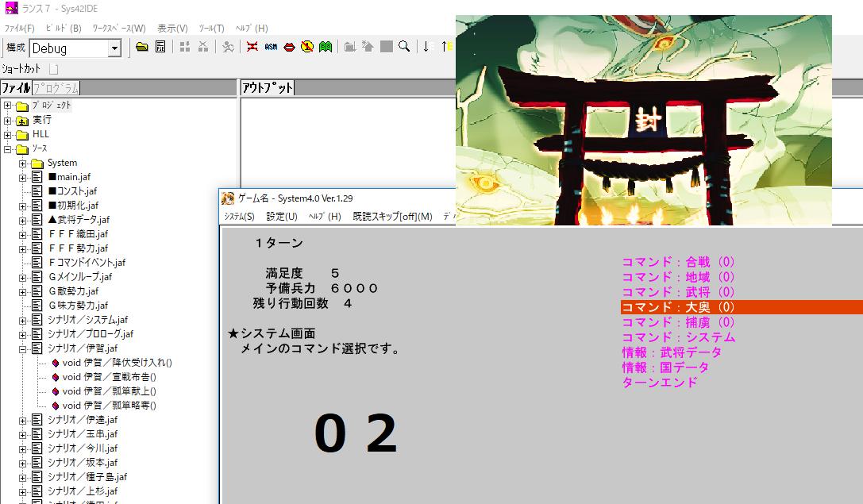Select Ｆコマンドイベント.jaf in file tree
Screen dimensions: 863x504
coord(87,263)
